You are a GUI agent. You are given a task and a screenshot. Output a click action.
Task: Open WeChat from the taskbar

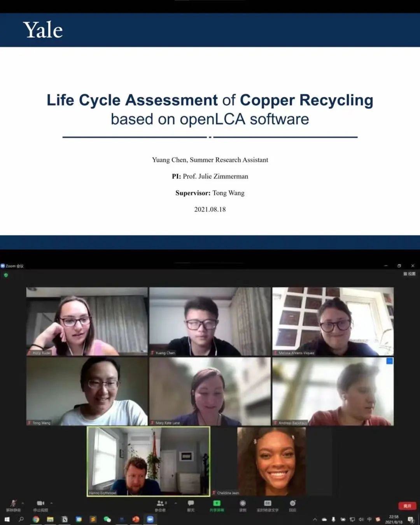107,519
